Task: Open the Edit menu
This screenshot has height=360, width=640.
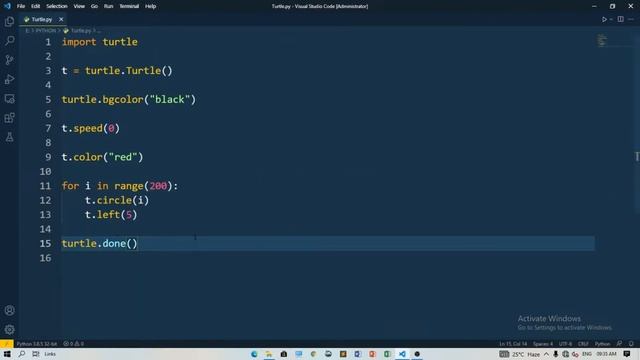Action: coord(36,6)
